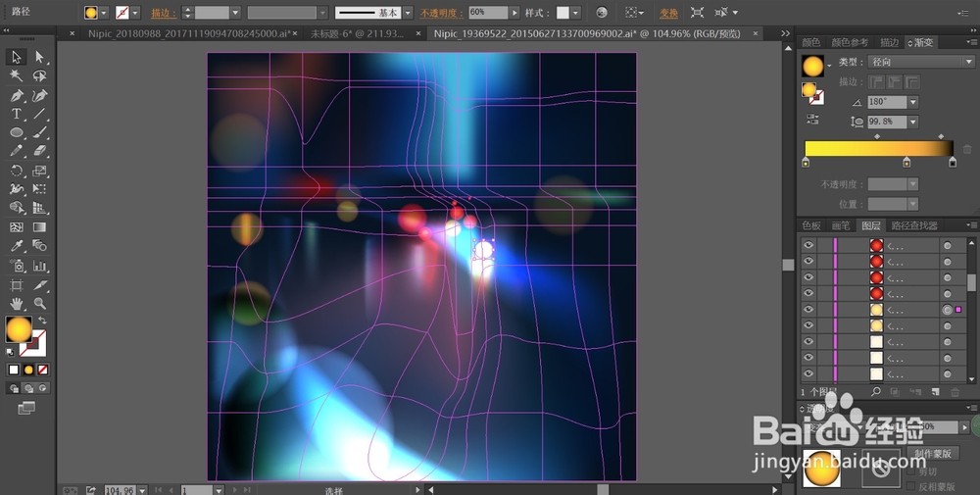Activate the Rotate tool

coord(17,171)
